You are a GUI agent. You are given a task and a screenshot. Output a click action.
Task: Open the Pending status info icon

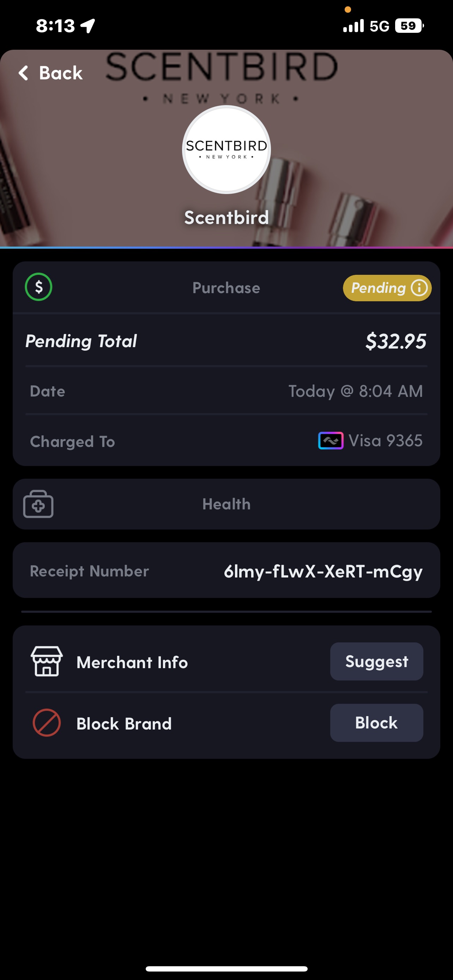click(x=419, y=288)
